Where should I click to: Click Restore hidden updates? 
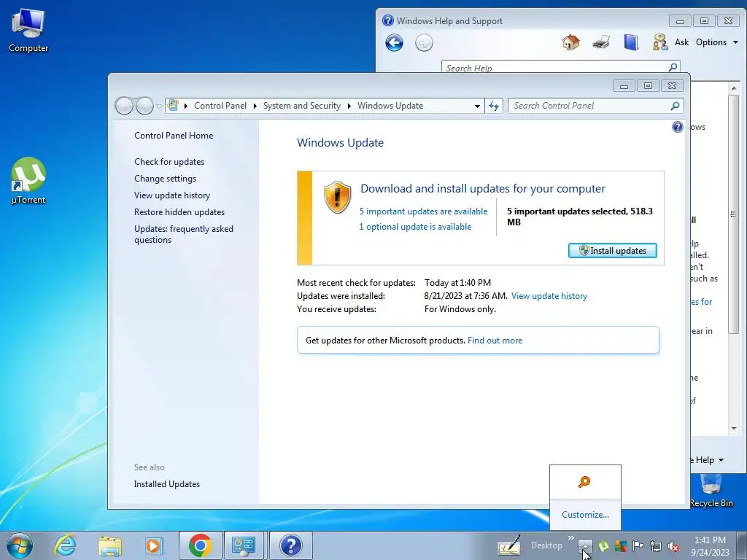(179, 212)
